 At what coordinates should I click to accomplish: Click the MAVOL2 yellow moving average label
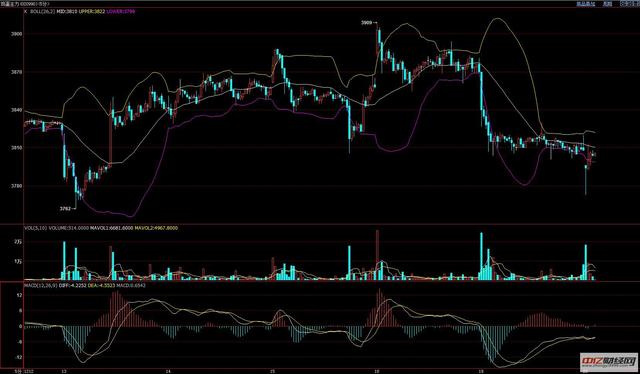[x=156, y=228]
